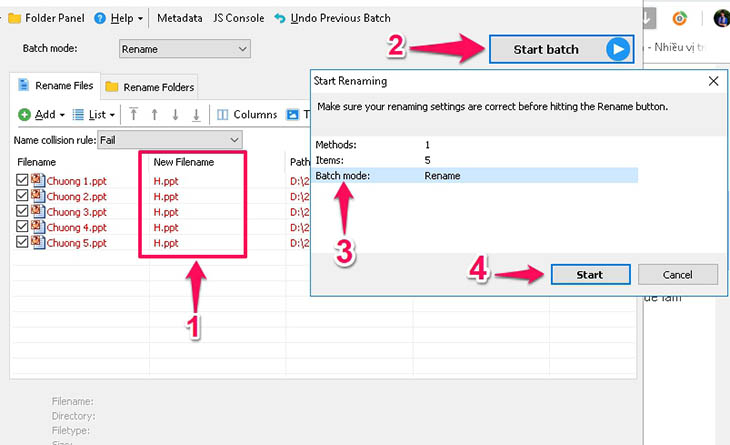Select the Chuong 1.ppt filename
Image resolution: width=730 pixels, height=445 pixels.
pos(76,181)
